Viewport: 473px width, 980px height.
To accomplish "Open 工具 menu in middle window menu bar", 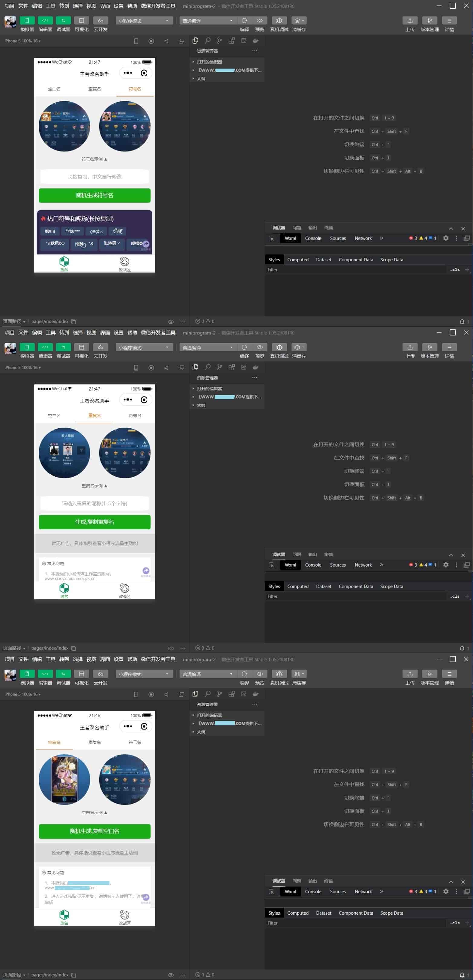I will coord(51,332).
